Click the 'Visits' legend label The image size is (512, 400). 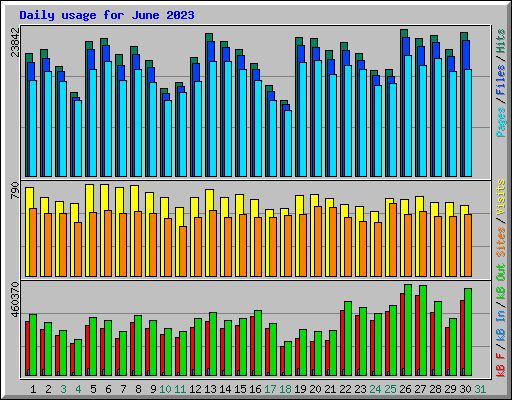(x=501, y=197)
